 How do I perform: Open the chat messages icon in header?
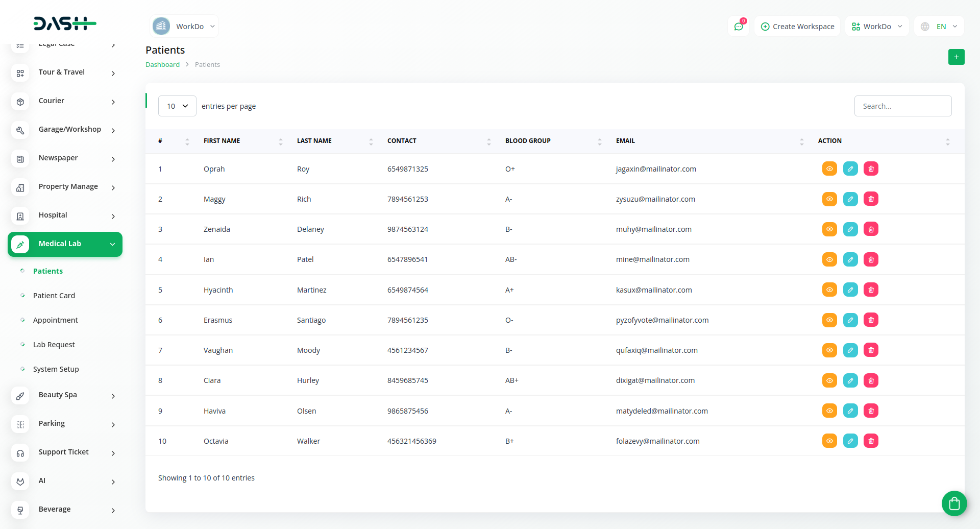point(738,27)
